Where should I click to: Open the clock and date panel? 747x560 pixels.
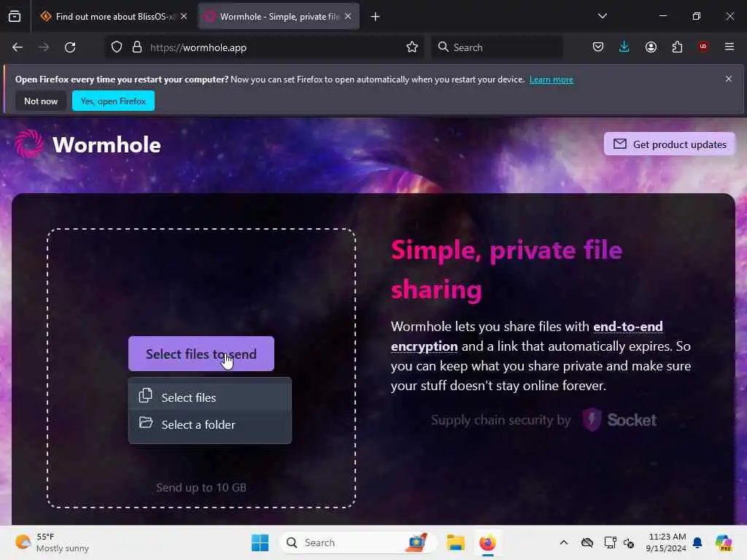[x=665, y=542]
